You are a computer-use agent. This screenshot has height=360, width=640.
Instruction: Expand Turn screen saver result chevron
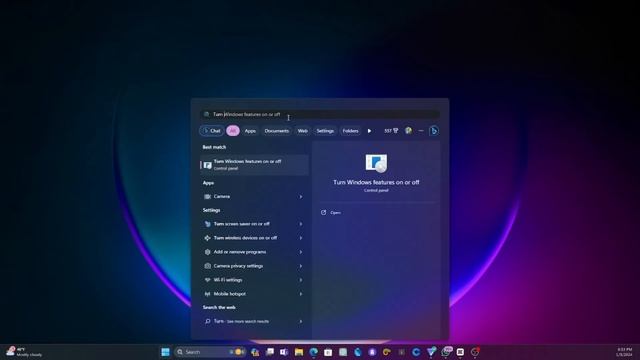pos(301,224)
